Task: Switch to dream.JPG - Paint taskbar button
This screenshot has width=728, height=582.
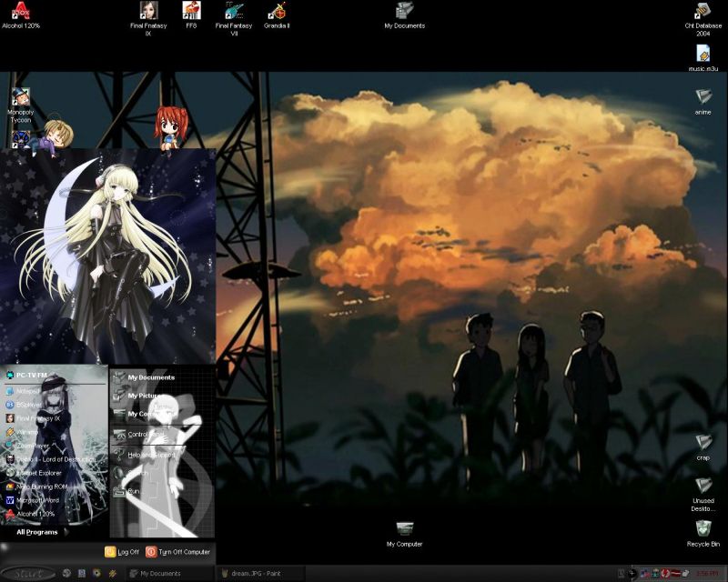Action: pyautogui.click(x=261, y=574)
